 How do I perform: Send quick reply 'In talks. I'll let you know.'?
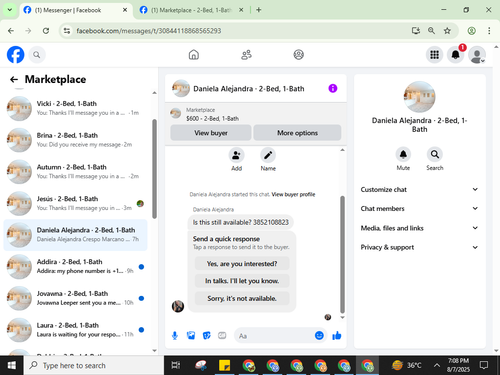pyautogui.click(x=242, y=281)
